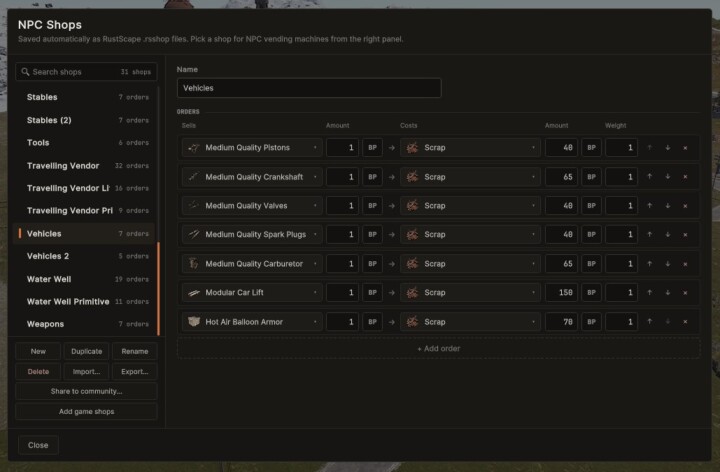This screenshot has height=472, width=720.
Task: Click the shop Name field
Action: (309, 88)
